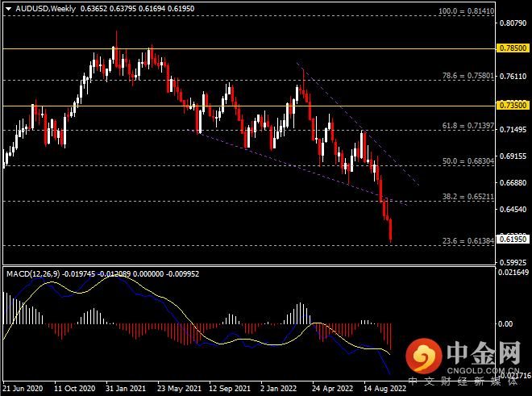Click price scale value 0.64540

513,209
